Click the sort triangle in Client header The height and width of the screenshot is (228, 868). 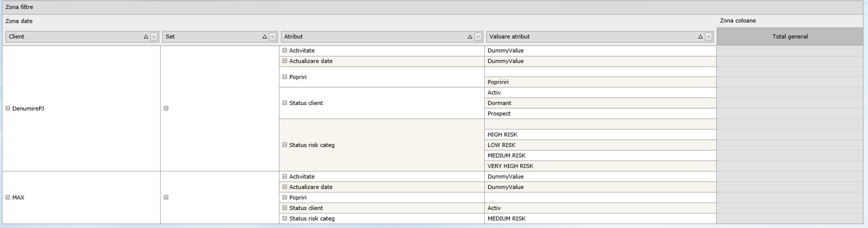(145, 37)
